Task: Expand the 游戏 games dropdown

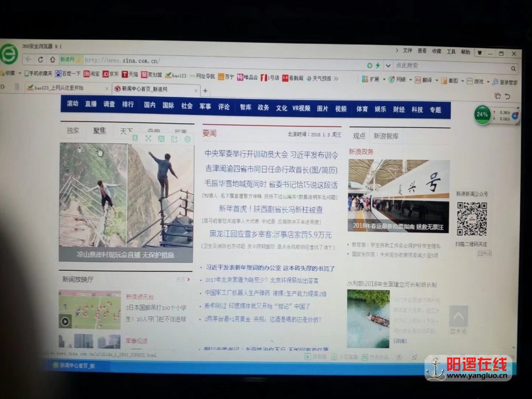Action: click(488, 82)
